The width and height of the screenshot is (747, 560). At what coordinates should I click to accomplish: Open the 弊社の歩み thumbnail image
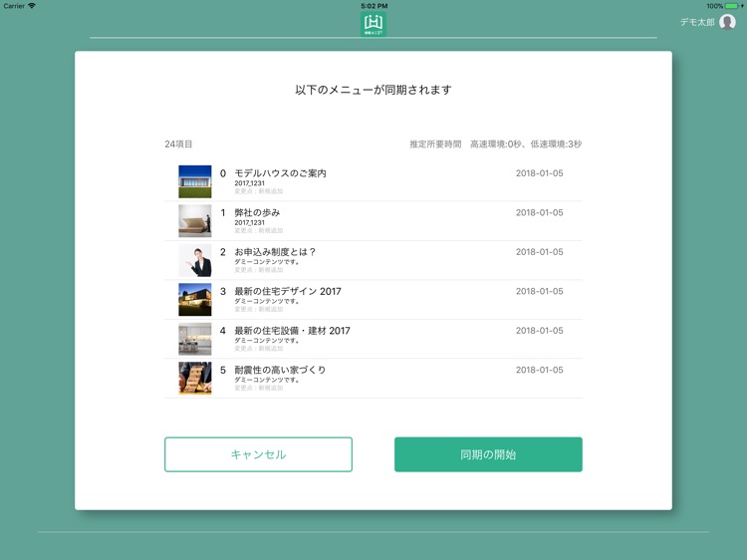(195, 221)
